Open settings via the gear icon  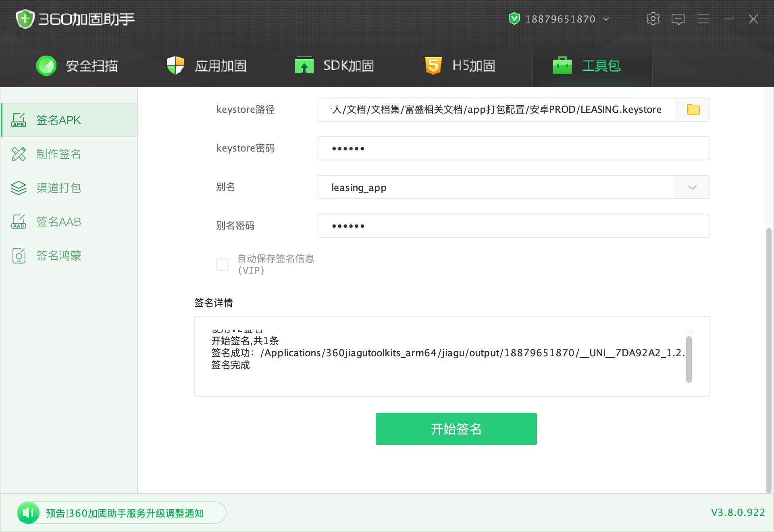click(x=653, y=19)
